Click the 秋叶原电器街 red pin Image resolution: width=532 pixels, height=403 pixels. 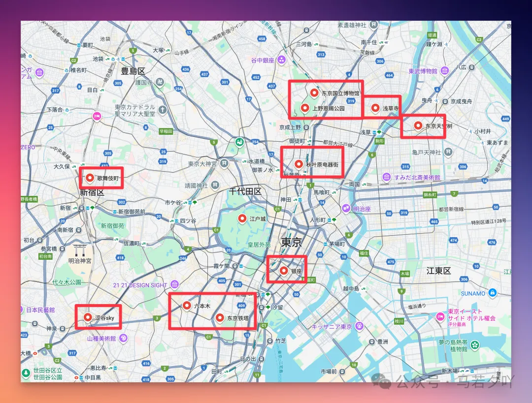pyautogui.click(x=299, y=164)
